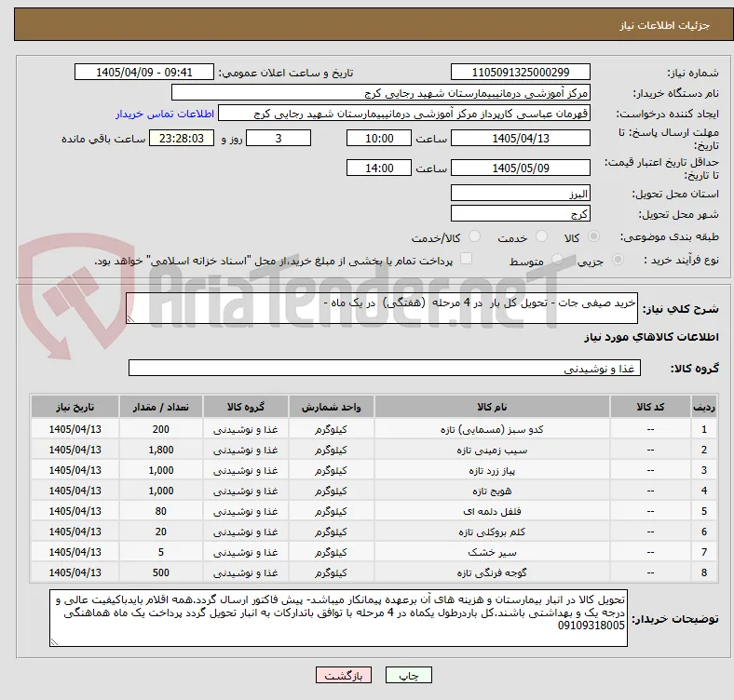Click the item name سیب زمینی تازه
734x700 pixels.
492,450
